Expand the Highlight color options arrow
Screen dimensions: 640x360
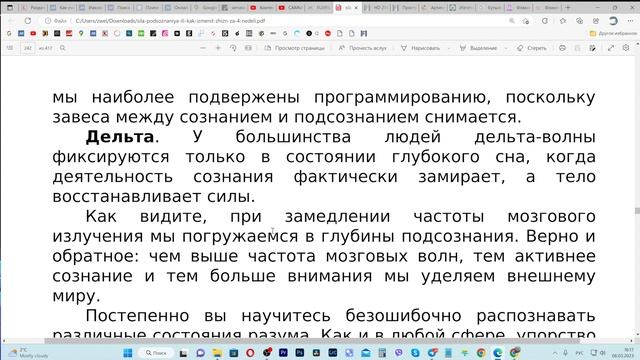506,48
